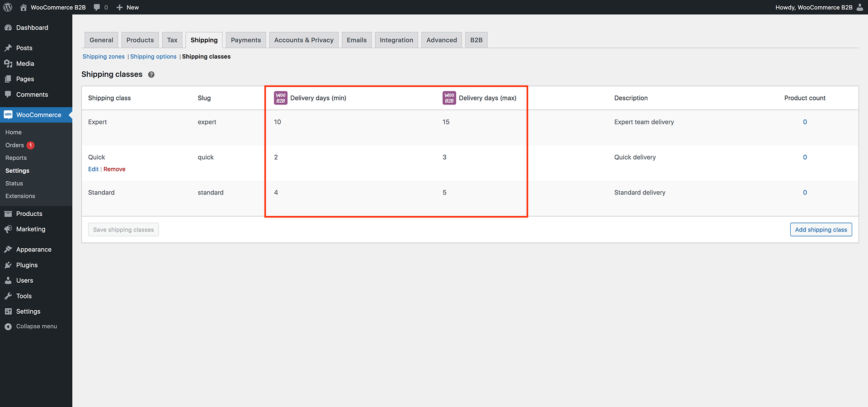Image resolution: width=868 pixels, height=407 pixels.
Task: Click the Dashboard gauge icon
Action: (x=8, y=28)
